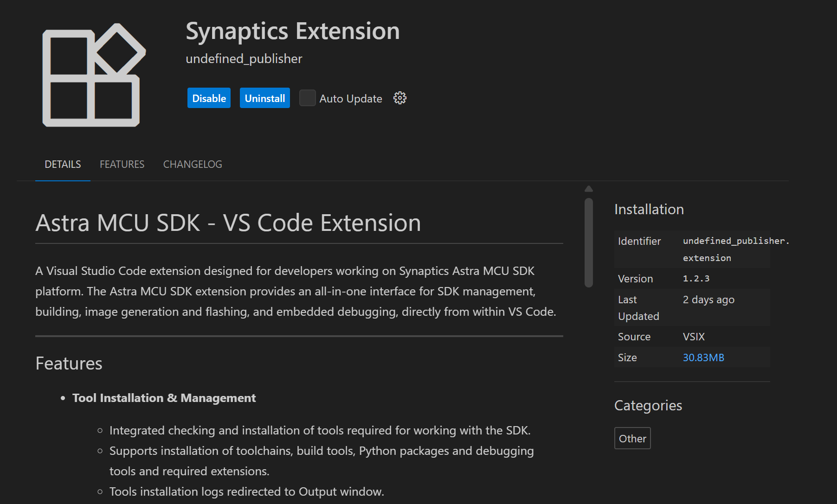Click the Astra MCU SDK heading
The height and width of the screenshot is (504, 837).
click(228, 223)
